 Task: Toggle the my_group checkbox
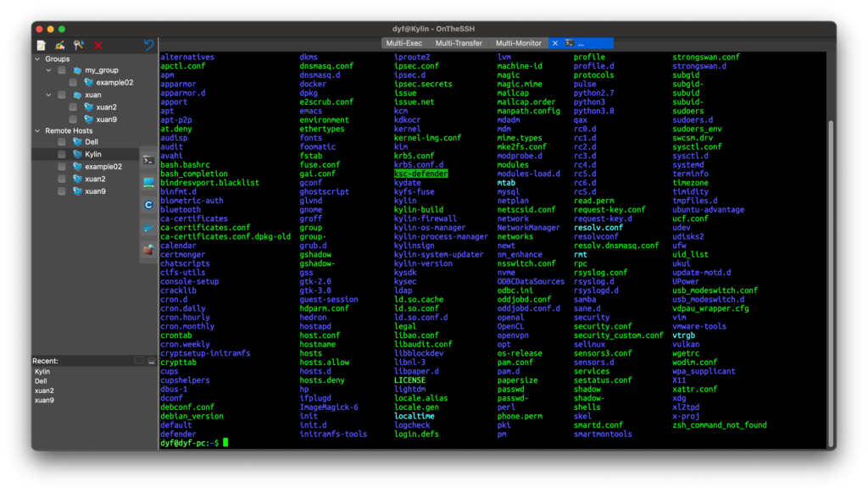[62, 70]
